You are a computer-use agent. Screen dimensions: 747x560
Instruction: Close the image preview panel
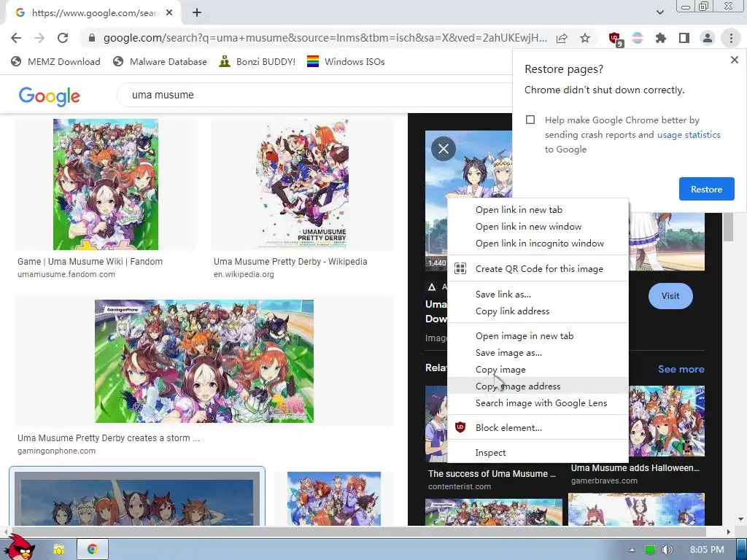443,149
